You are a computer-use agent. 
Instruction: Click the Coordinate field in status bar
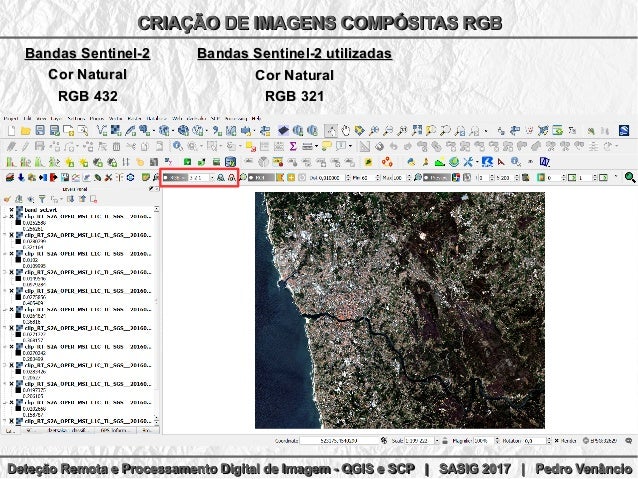(339, 441)
